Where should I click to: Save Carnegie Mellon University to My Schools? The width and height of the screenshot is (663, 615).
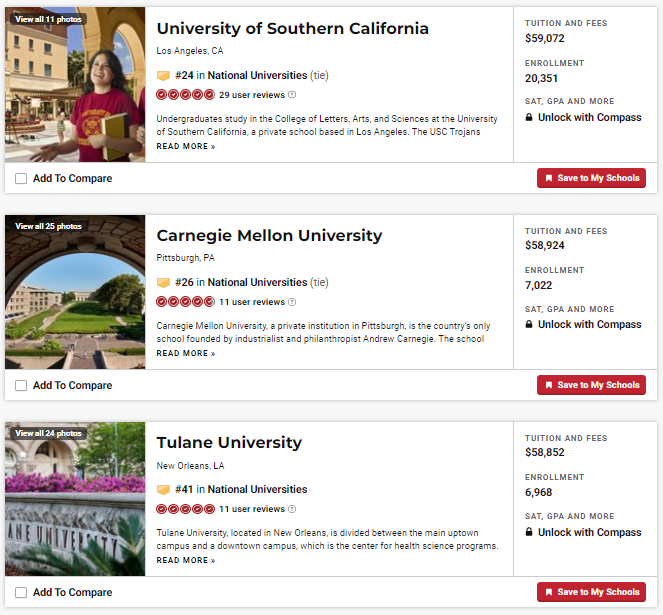[x=591, y=385]
